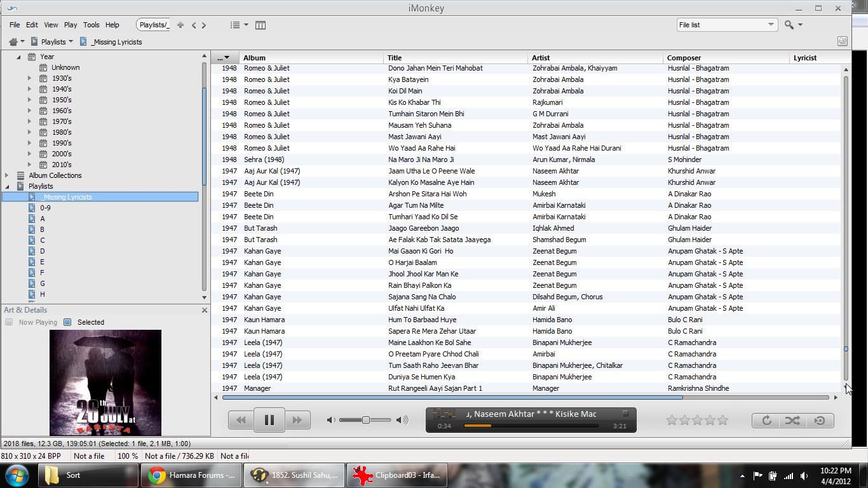The image size is (868, 488).
Task: Expand the 1930's tree node
Action: click(29, 78)
